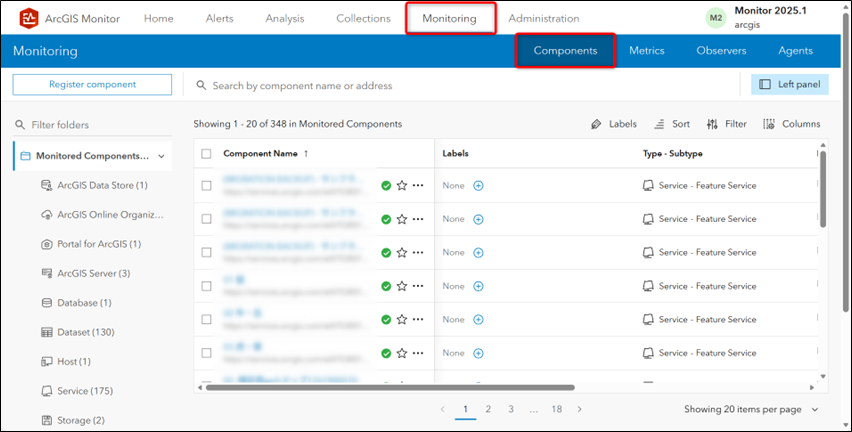Click the ArcGIS Online Organization cloud icon

pyautogui.click(x=47, y=215)
